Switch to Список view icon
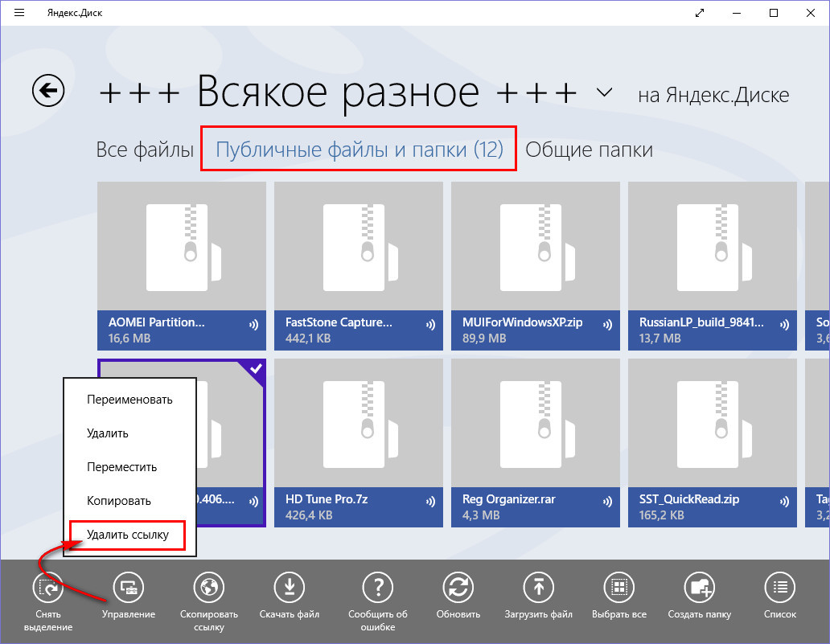This screenshot has width=830, height=644. (x=780, y=588)
